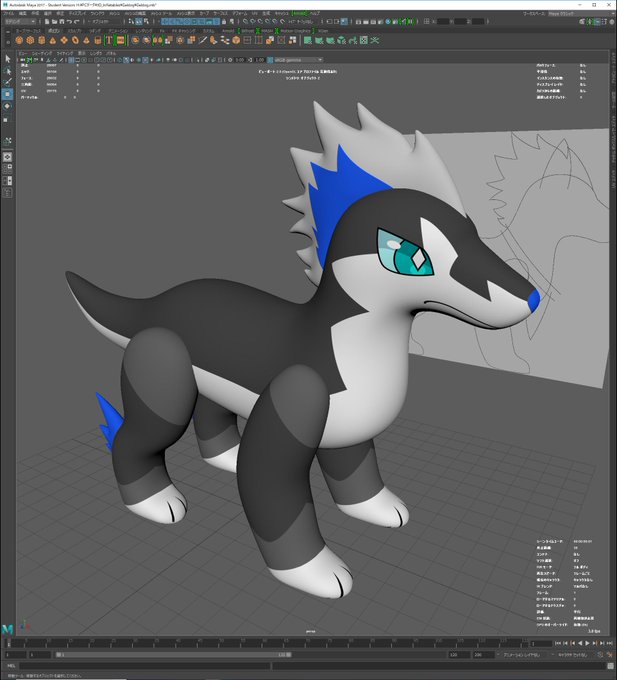Click the X coordinate input field
The height and width of the screenshot is (680, 617).
click(x=442, y=21)
